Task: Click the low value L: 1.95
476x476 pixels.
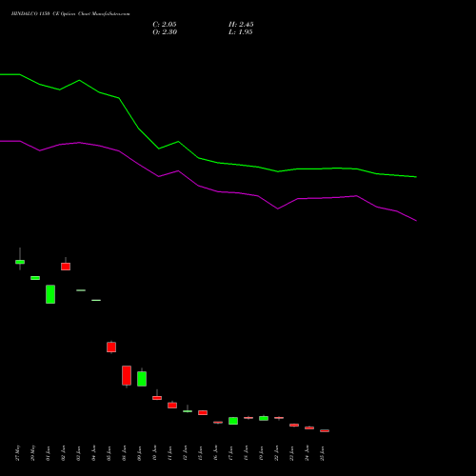Action: (x=241, y=32)
